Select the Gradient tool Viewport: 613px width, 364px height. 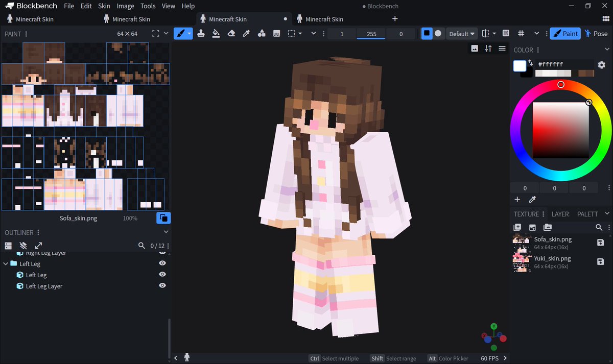pyautogui.click(x=276, y=34)
